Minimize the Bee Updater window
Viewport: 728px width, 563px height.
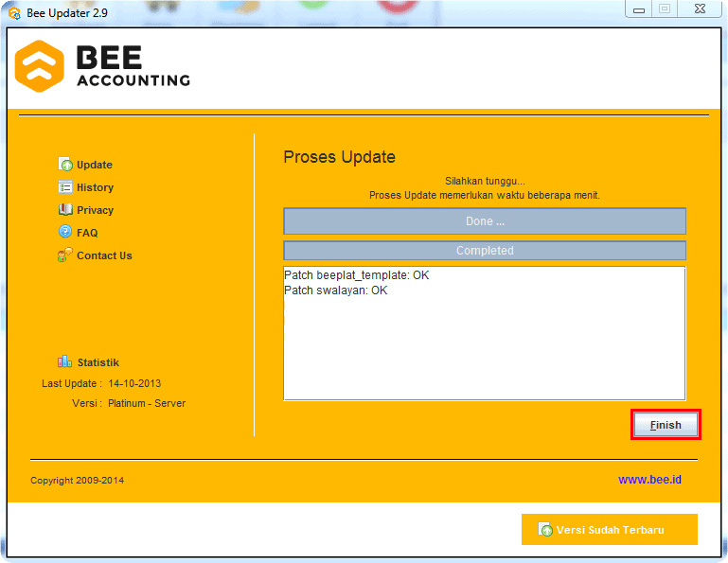[x=639, y=9]
